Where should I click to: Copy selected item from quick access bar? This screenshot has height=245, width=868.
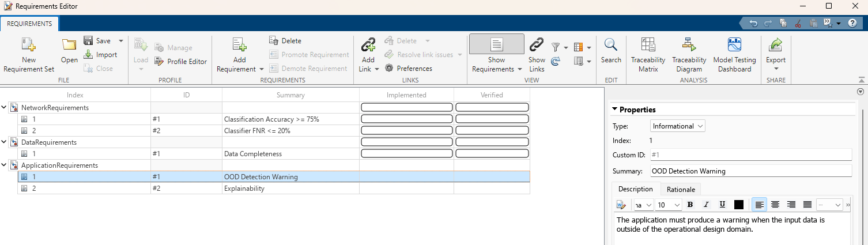point(783,24)
